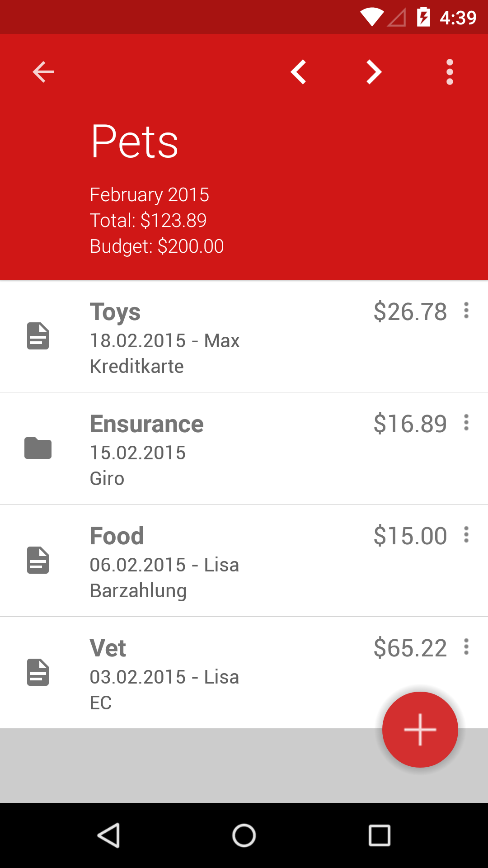
Task: Go to next month with right chevron
Action: coord(374,72)
